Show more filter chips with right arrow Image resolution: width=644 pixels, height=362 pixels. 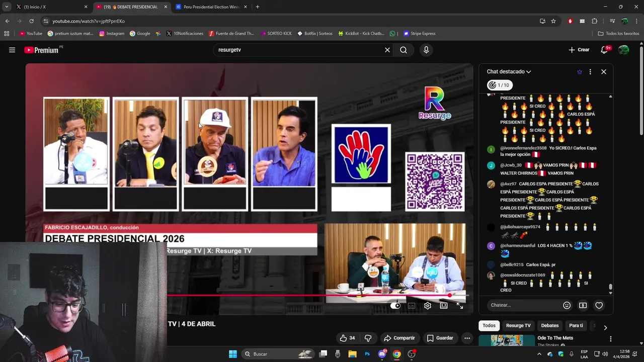pos(605,327)
